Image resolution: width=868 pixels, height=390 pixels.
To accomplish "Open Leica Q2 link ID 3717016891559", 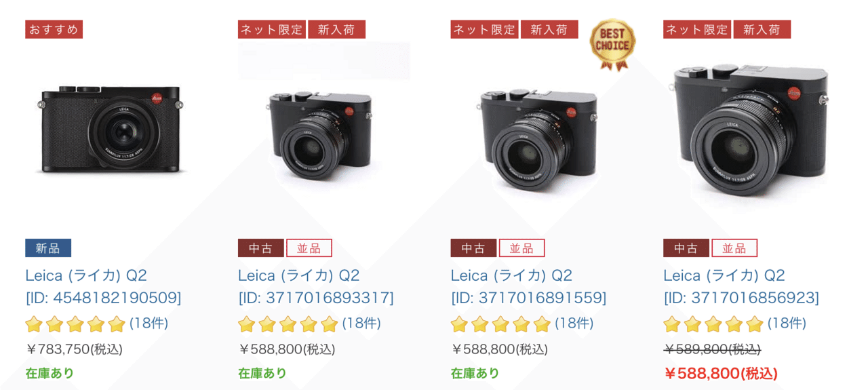I will click(x=528, y=286).
